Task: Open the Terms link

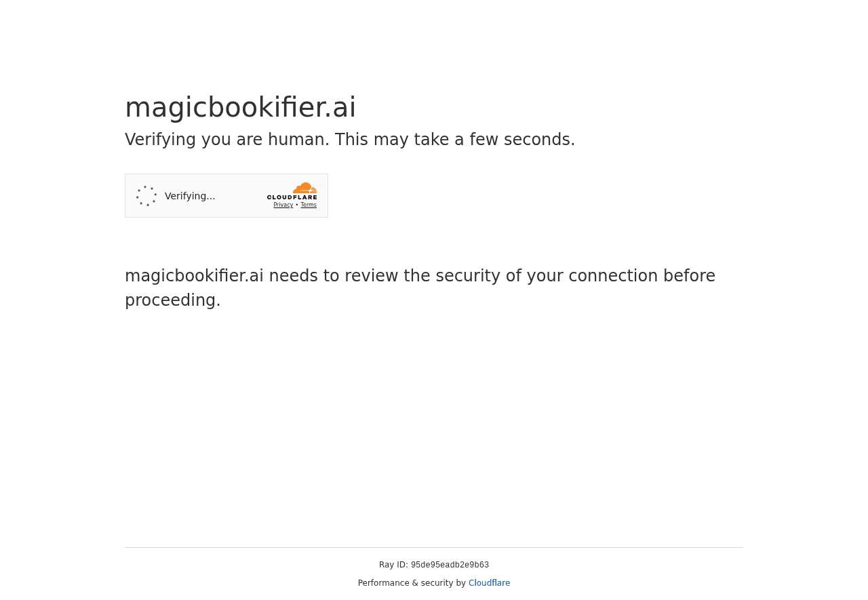Action: 309,204
